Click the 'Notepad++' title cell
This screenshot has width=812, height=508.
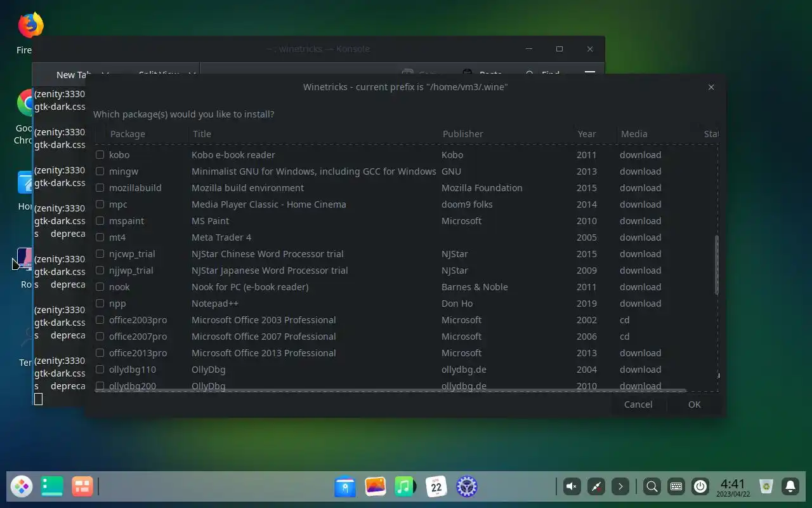215,304
